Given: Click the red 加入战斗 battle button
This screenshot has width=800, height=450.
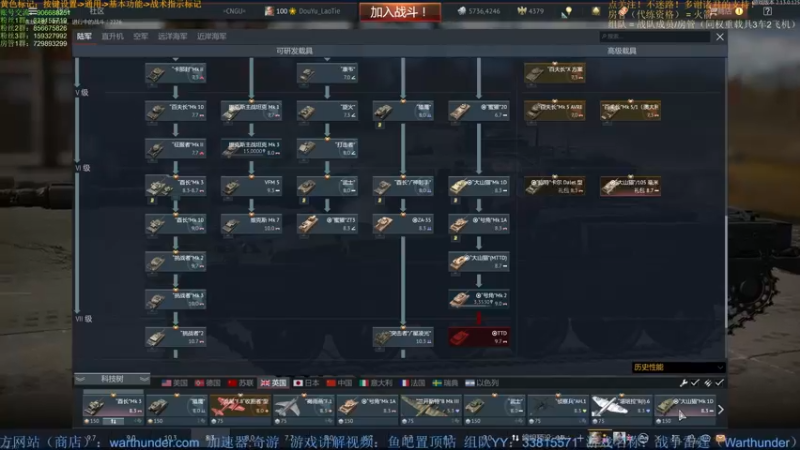Looking at the screenshot, I should (400, 12).
